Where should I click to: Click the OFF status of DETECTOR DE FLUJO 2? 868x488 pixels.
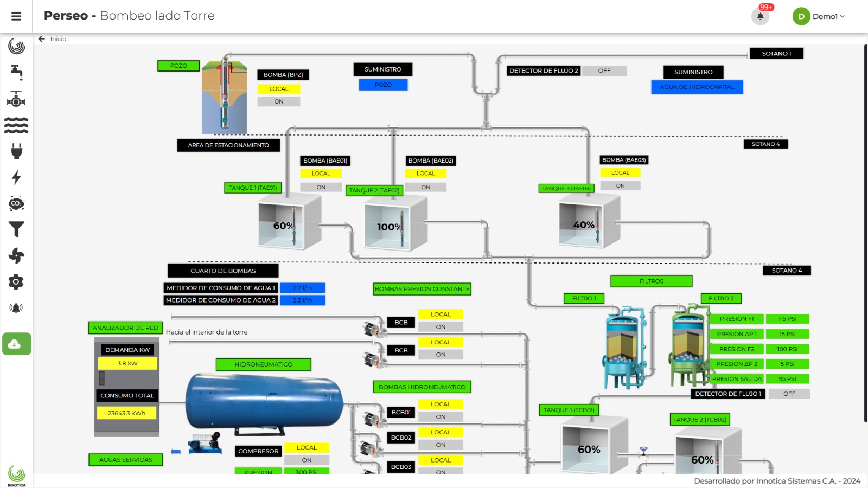coord(604,70)
